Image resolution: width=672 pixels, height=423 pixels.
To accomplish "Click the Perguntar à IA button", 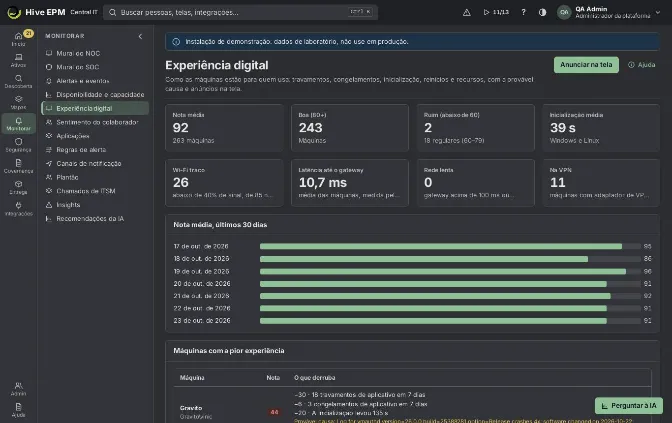I will tap(629, 405).
